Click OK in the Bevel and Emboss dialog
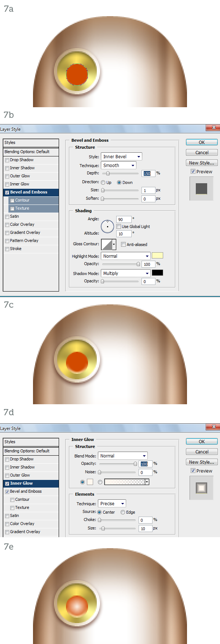This screenshot has height=644, width=220. (202, 142)
